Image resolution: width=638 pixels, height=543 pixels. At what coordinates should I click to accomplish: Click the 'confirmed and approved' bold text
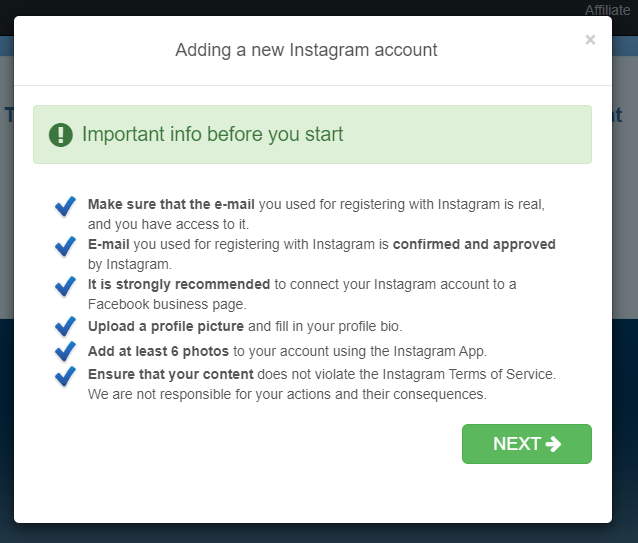(474, 244)
